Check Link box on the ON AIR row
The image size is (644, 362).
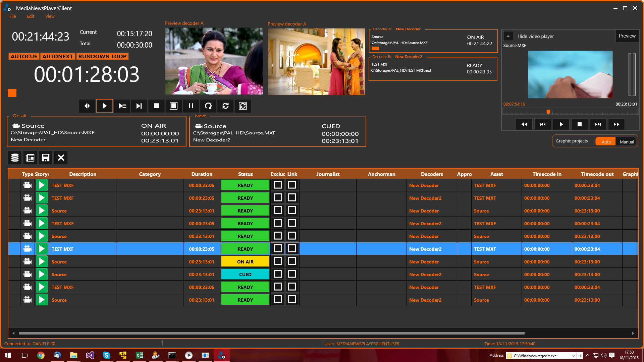[292, 261]
